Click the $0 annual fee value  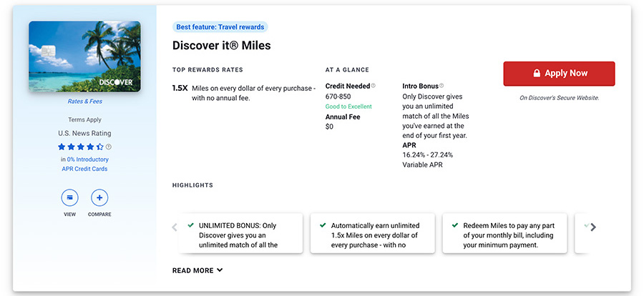coord(329,127)
